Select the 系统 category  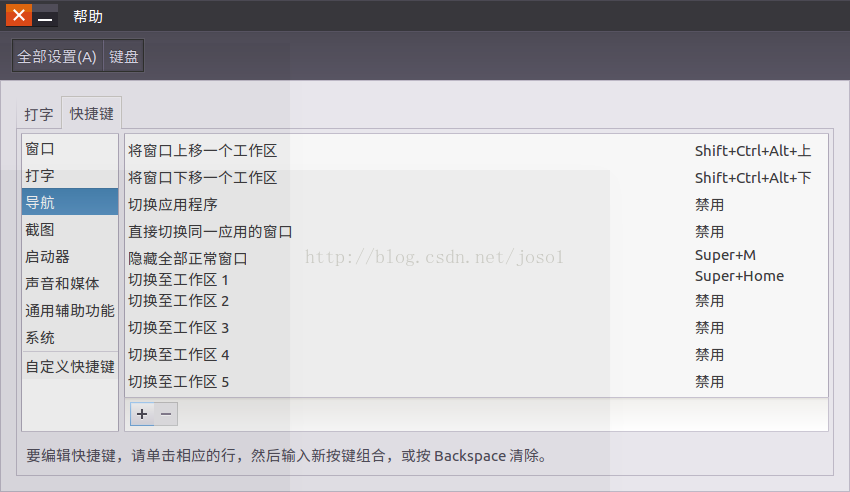point(70,338)
